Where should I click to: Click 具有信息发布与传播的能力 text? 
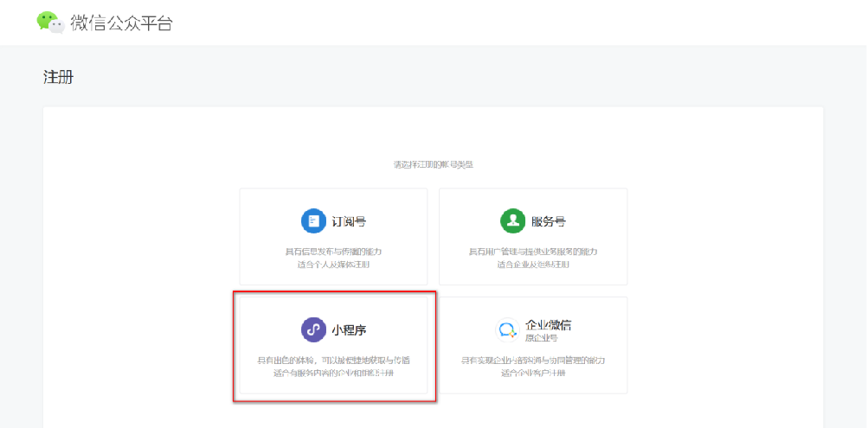333,252
